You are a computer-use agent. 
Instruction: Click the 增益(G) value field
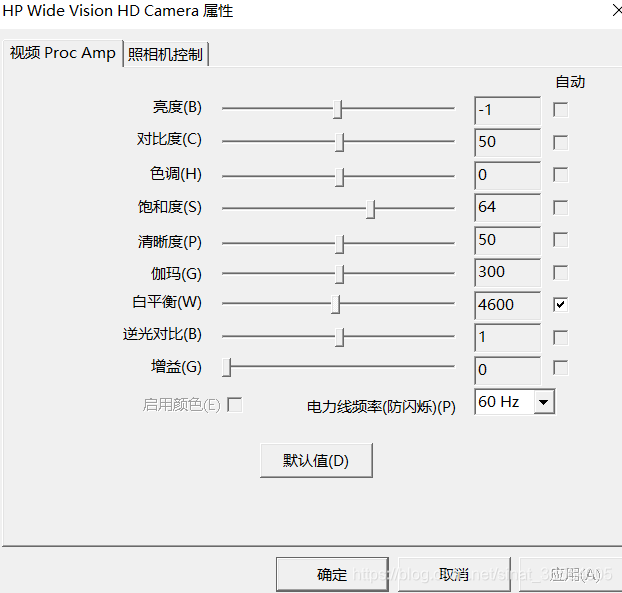(507, 370)
